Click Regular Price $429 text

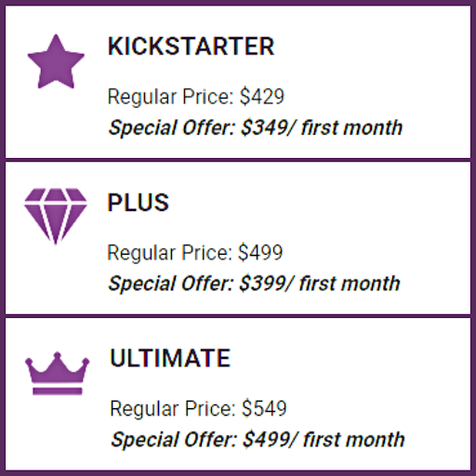[196, 97]
